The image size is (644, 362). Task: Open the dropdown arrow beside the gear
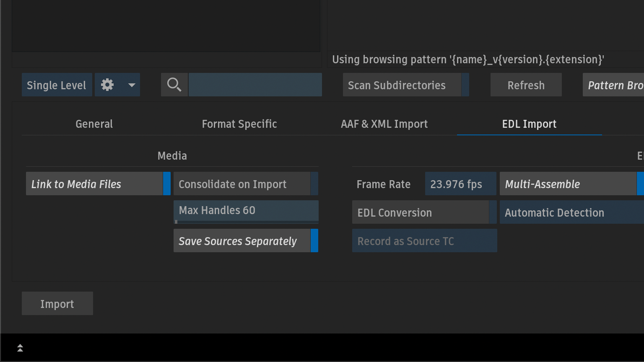tap(131, 85)
